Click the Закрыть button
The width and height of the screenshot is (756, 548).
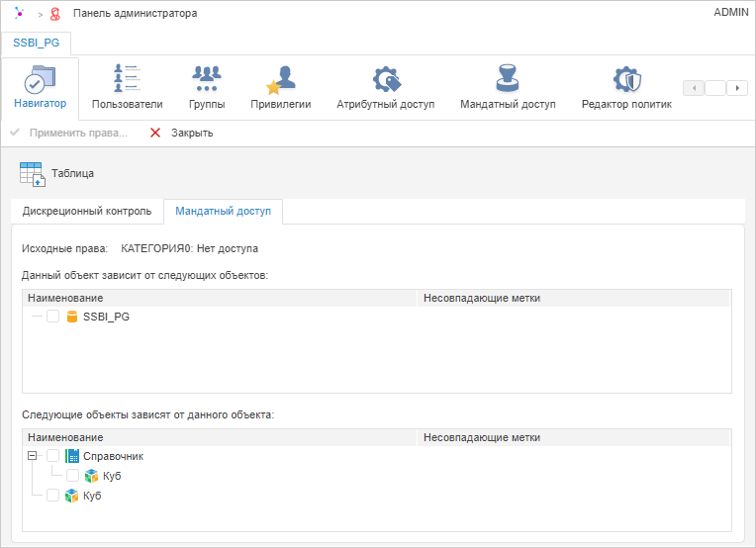(181, 133)
